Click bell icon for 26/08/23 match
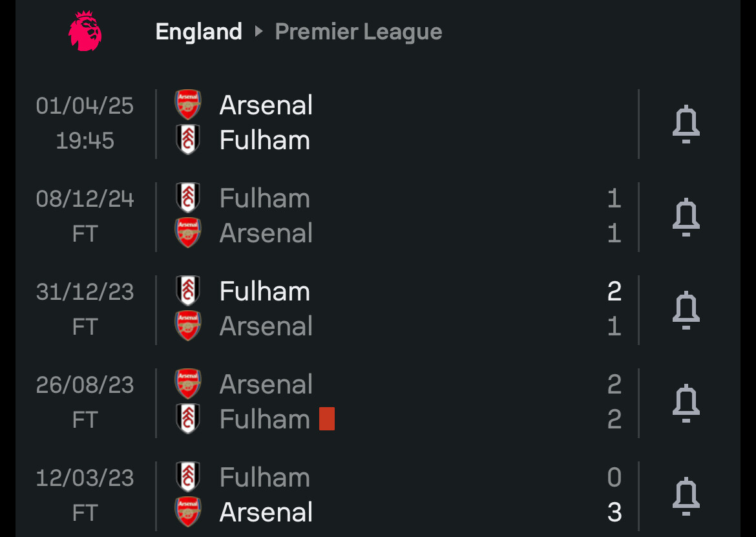 point(686,403)
